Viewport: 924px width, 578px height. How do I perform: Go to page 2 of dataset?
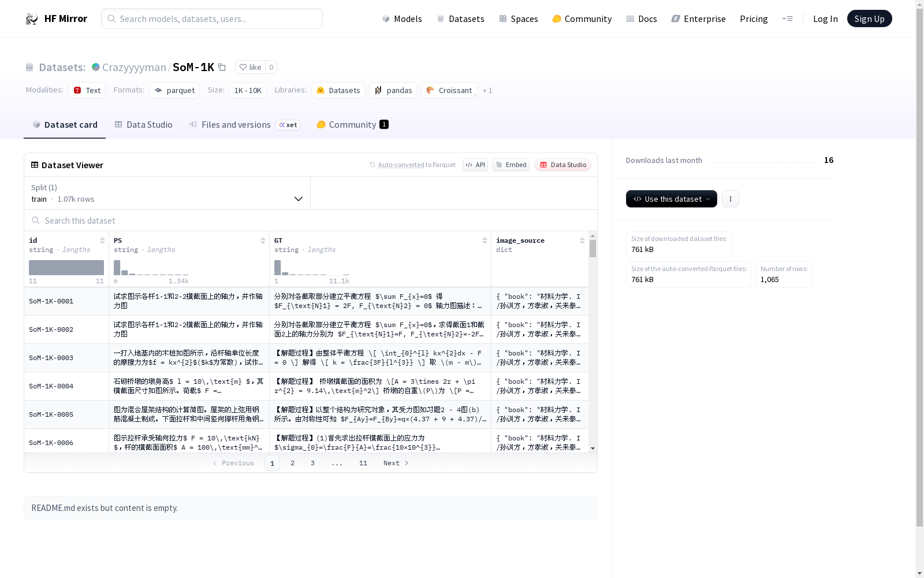coord(292,463)
